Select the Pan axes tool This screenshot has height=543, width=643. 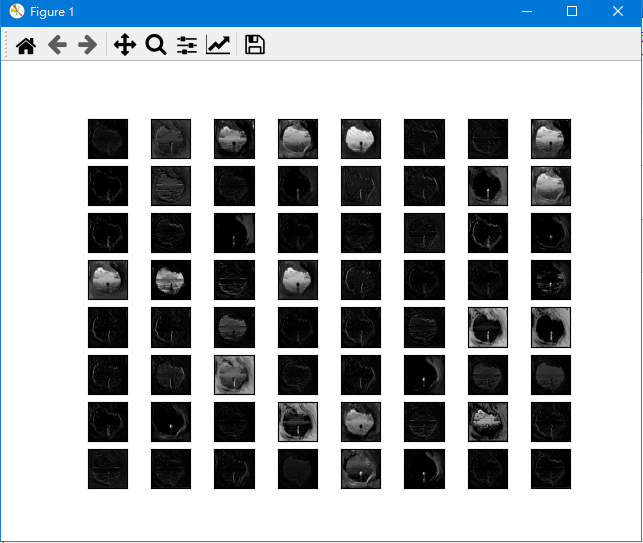pos(124,45)
